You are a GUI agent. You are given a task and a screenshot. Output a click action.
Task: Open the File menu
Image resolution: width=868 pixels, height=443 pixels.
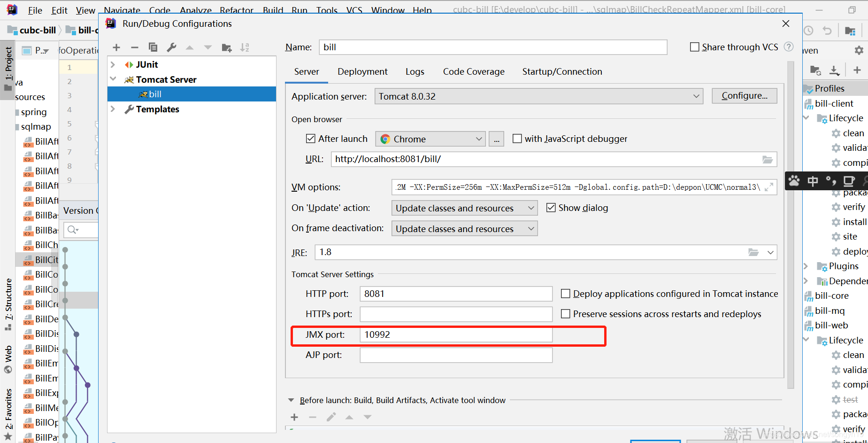35,10
